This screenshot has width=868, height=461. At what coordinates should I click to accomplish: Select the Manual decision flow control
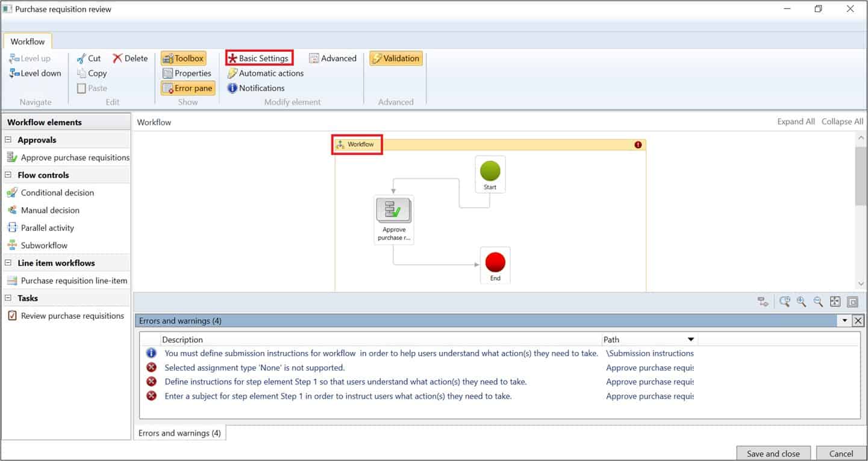point(52,210)
